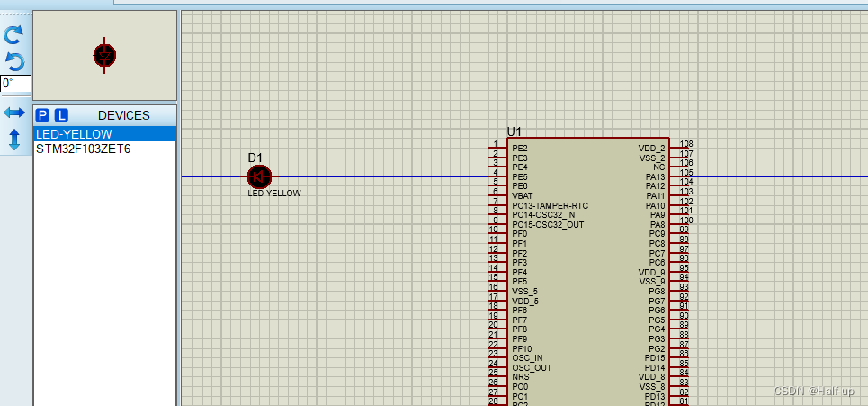The image size is (868, 406).
Task: Click the PC15-OSC32_OUT pin label
Action: click(548, 225)
